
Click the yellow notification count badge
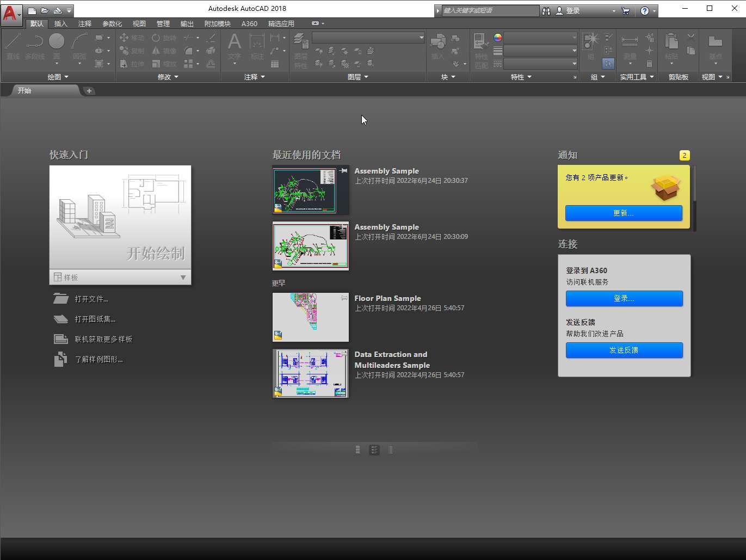click(685, 155)
